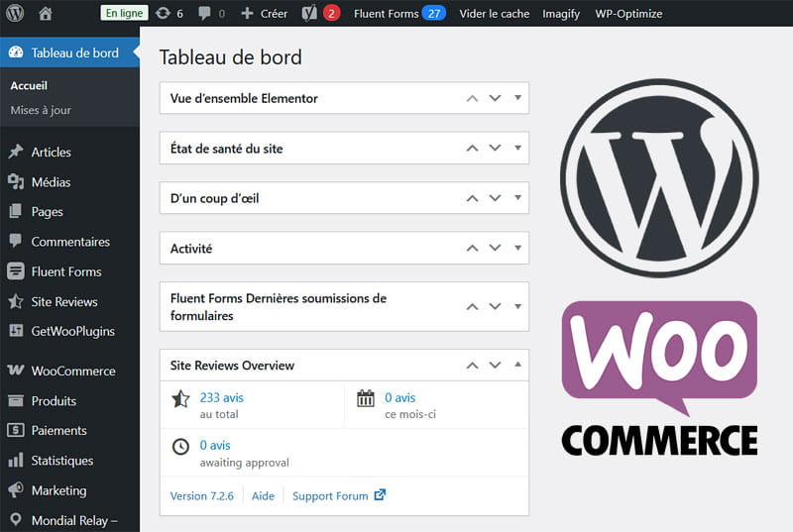Click the GetWooPlugins sidebar icon
Screen dimensions: 793x532
(16, 331)
